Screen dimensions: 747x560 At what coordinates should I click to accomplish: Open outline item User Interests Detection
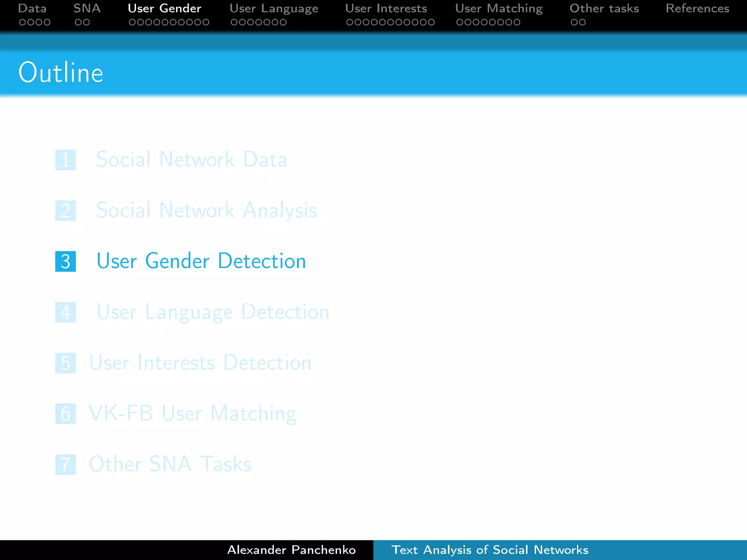(x=200, y=362)
